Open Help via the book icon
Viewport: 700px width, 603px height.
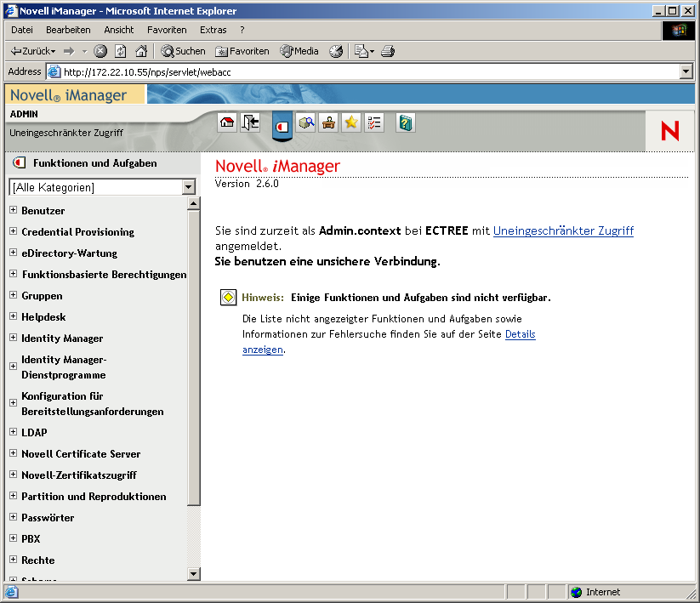405,122
